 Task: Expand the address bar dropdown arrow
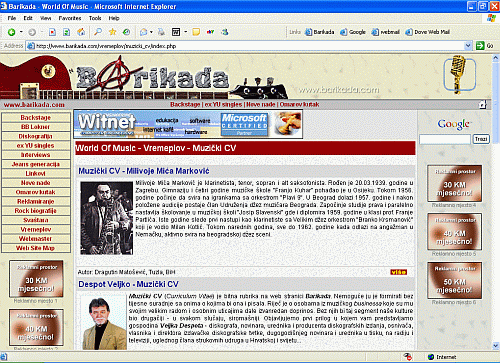click(x=468, y=46)
